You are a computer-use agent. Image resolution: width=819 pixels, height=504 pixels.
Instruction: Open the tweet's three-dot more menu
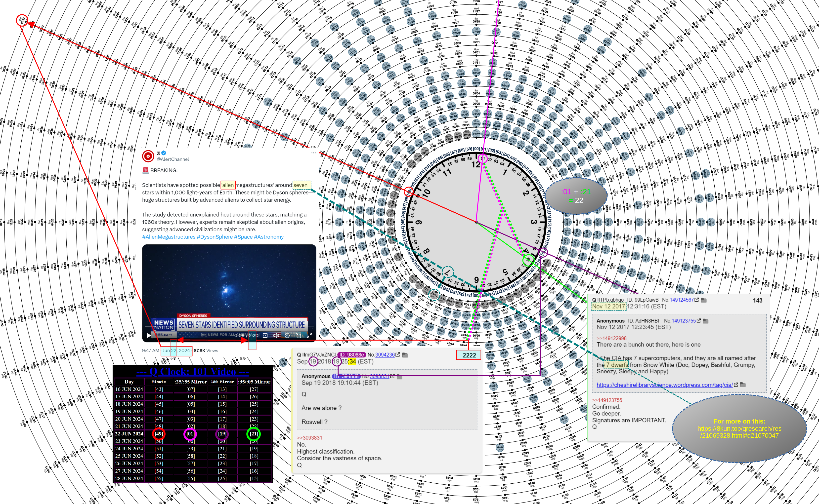tap(313, 153)
